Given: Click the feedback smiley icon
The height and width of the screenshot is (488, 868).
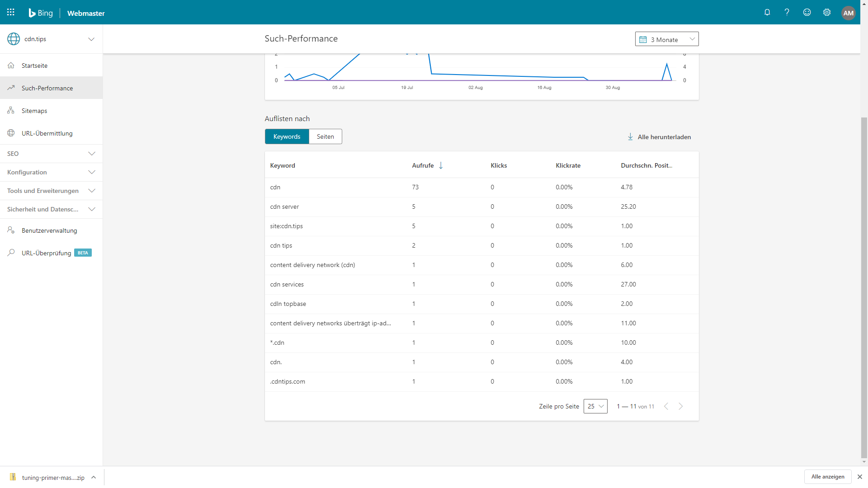Looking at the screenshot, I should 807,12.
